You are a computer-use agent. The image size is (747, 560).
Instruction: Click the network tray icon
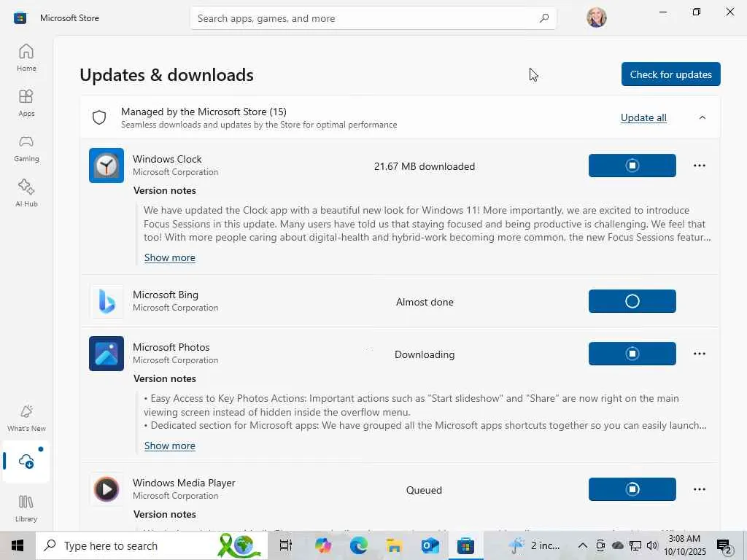pos(635,545)
